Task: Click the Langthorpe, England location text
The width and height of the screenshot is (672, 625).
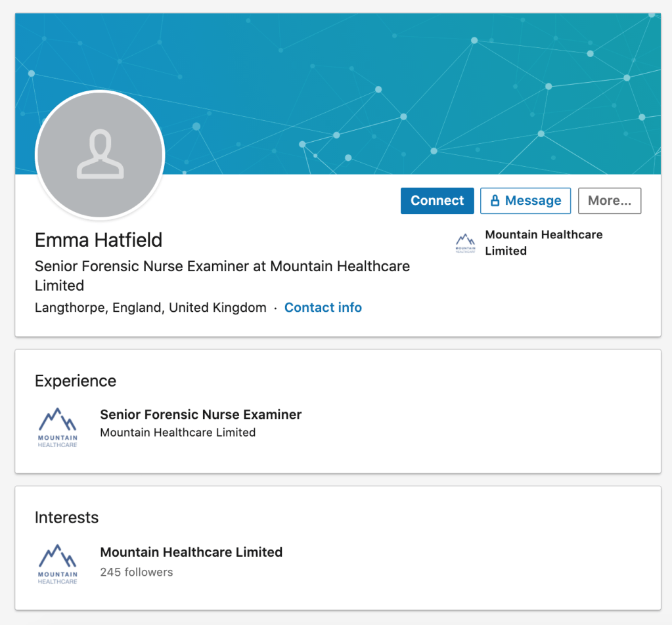Action: pyautogui.click(x=150, y=307)
